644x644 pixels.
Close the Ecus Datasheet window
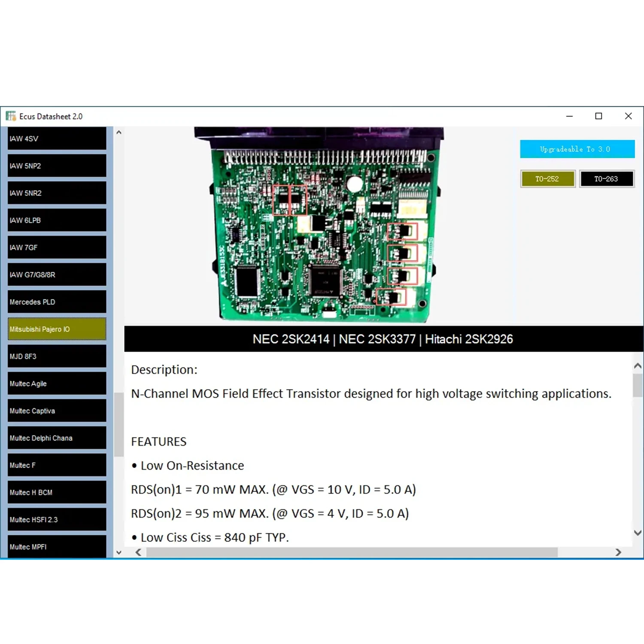coord(628,116)
